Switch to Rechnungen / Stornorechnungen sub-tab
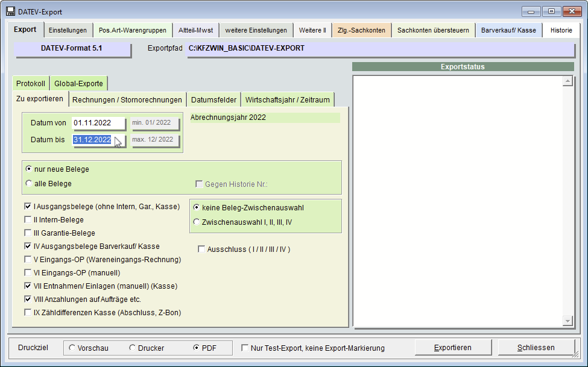 pyautogui.click(x=127, y=99)
